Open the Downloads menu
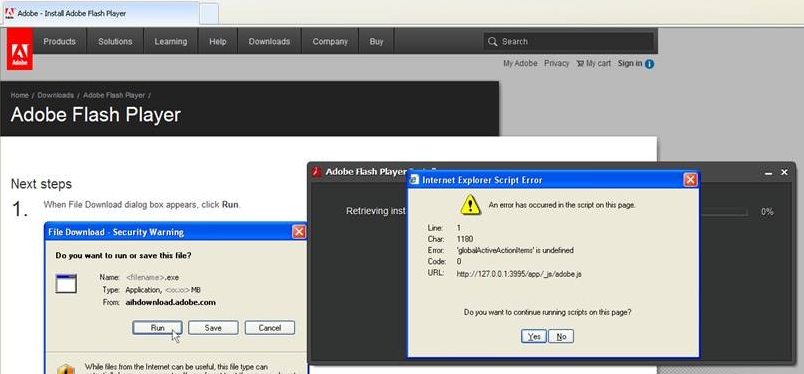 269,42
